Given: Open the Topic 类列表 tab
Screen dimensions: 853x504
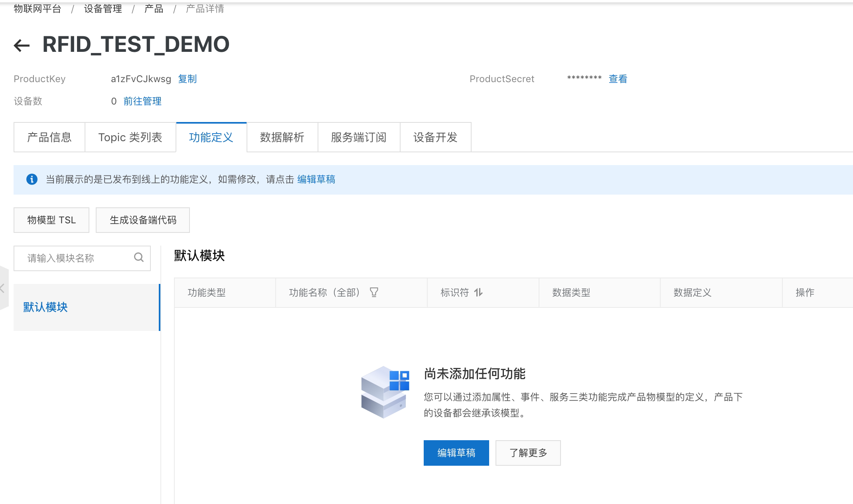Looking at the screenshot, I should click(x=130, y=137).
